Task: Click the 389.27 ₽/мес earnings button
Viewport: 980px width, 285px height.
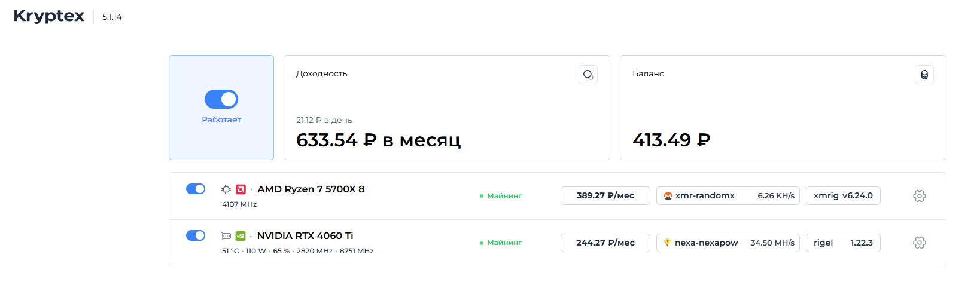Action: coord(605,196)
